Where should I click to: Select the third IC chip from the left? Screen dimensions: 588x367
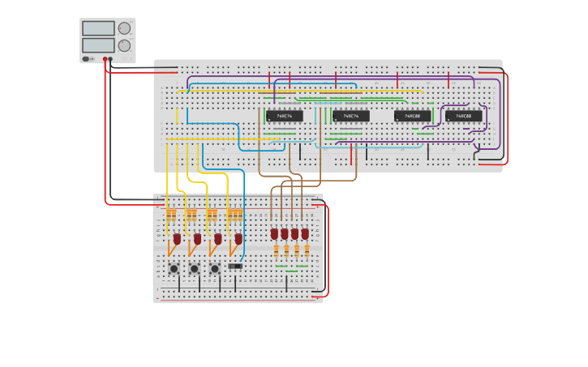412,116
